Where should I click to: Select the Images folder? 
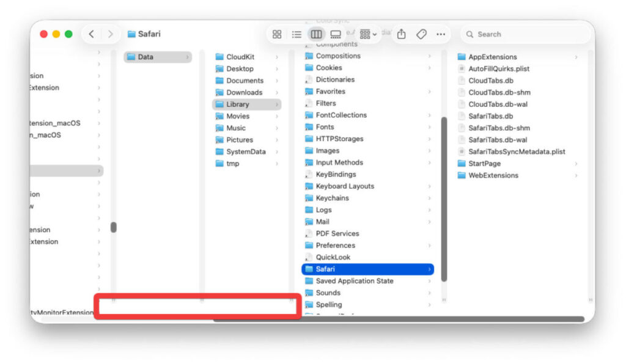(367, 151)
